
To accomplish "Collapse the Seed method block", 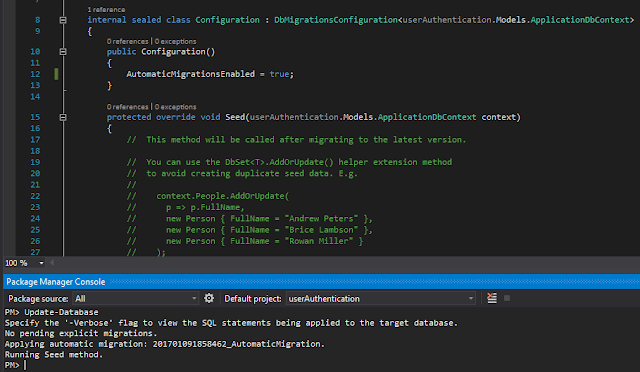I will pyautogui.click(x=63, y=117).
